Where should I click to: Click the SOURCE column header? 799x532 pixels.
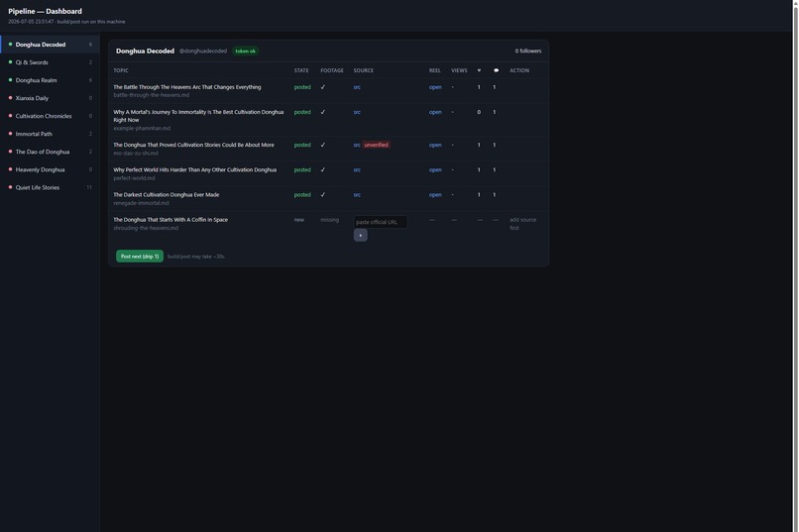coord(364,70)
